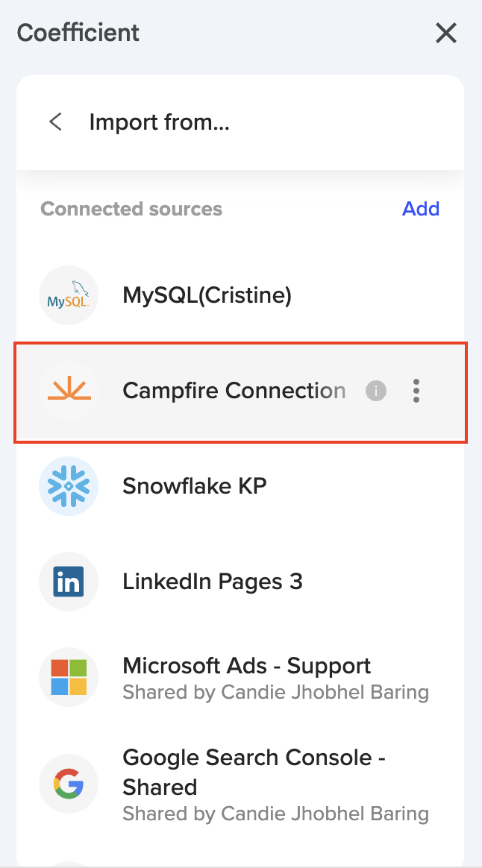Close the Coefficient sidebar panel
Viewport: 482px width, 868px height.
pyautogui.click(x=446, y=33)
